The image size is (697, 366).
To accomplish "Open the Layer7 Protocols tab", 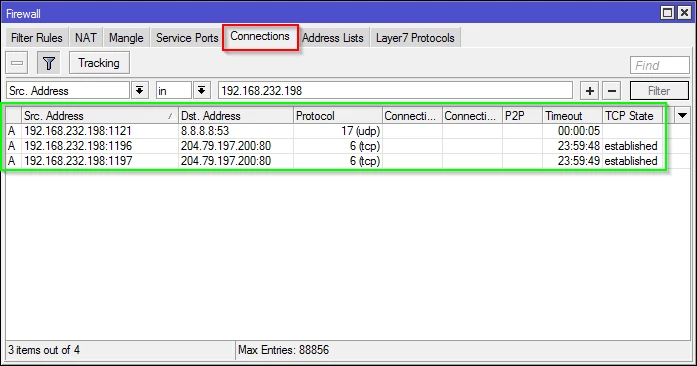I will [x=415, y=38].
